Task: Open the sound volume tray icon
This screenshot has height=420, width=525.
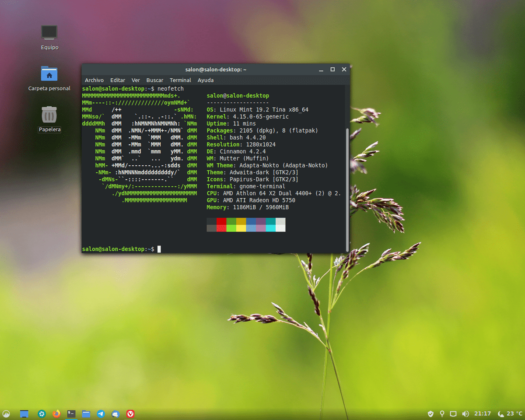Action: 465,413
